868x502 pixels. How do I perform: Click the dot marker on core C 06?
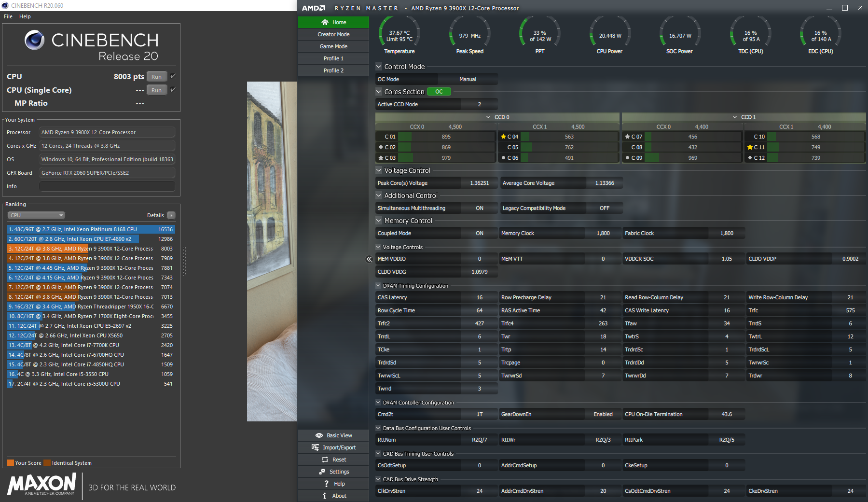[x=504, y=158]
